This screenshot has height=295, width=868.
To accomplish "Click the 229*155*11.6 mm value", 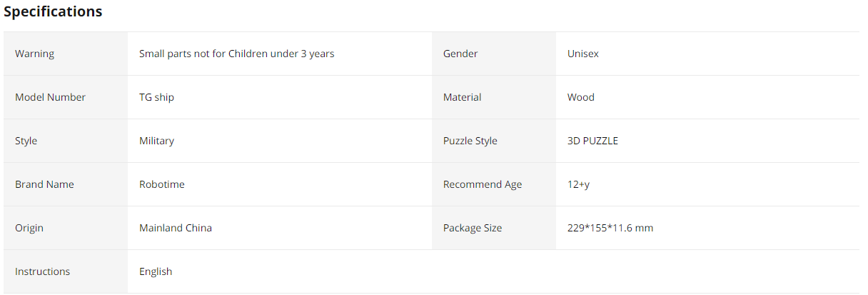I will coord(610,228).
